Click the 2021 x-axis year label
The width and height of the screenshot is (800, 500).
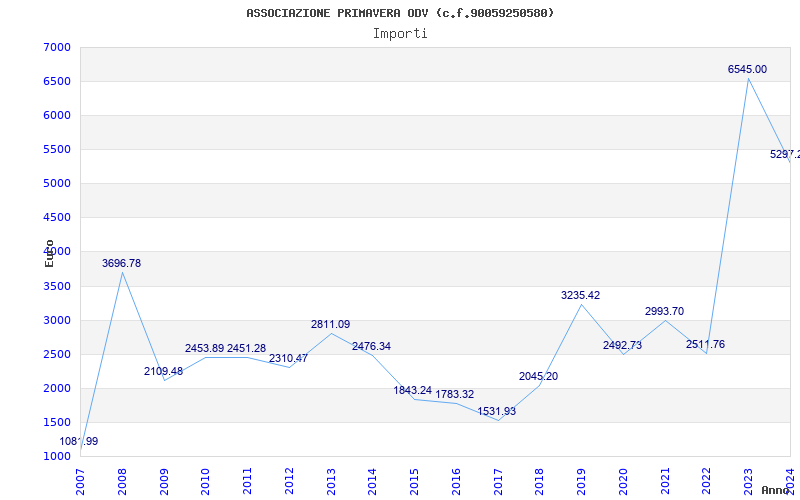(665, 482)
